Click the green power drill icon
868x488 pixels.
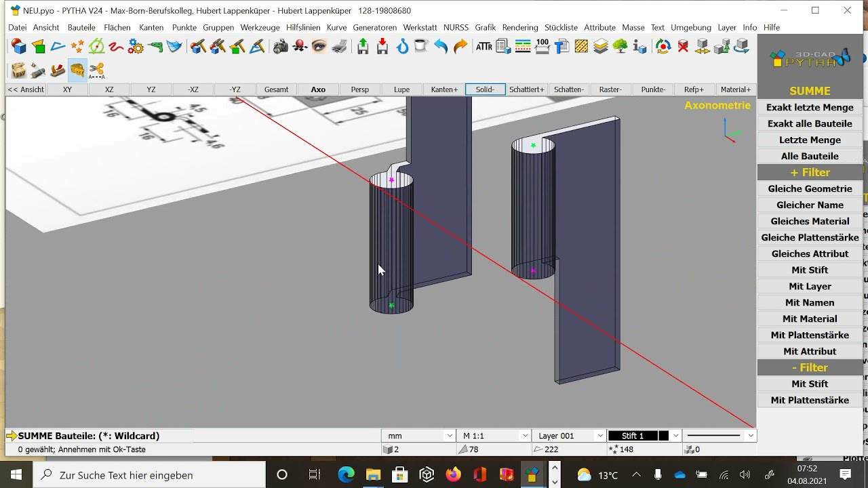[155, 47]
